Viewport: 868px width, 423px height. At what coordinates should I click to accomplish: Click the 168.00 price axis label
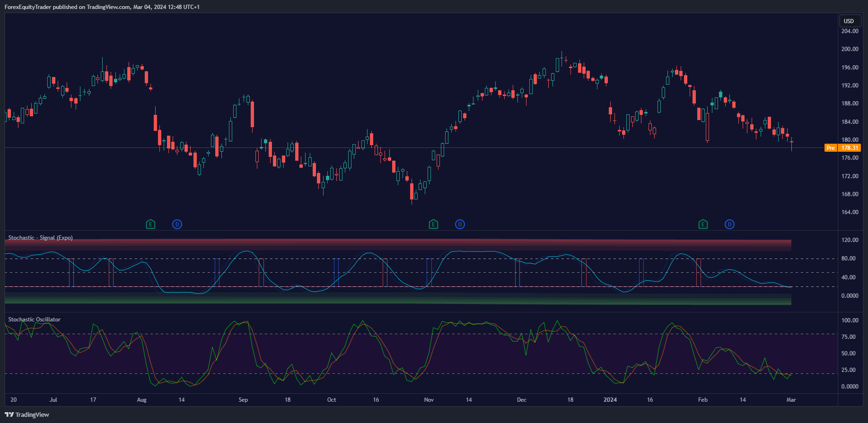pyautogui.click(x=850, y=194)
